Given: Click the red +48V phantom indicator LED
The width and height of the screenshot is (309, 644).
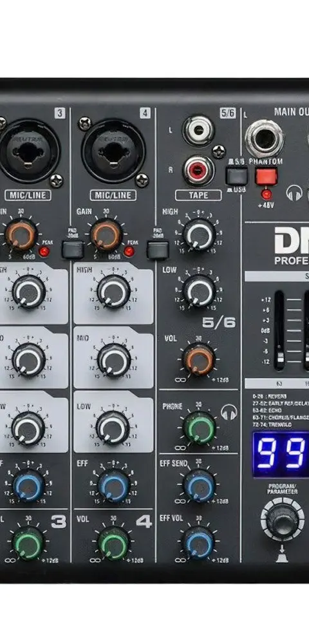Looking at the screenshot, I should (267, 194).
